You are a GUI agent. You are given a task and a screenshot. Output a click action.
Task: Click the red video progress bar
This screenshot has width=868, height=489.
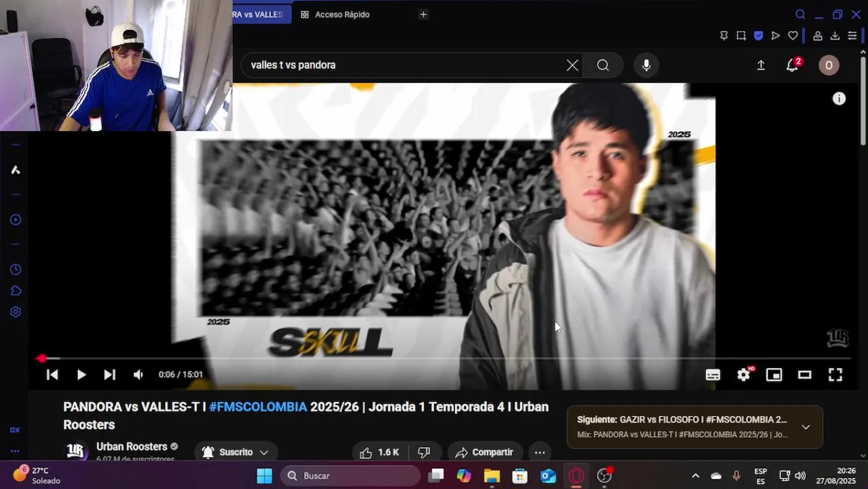click(443, 358)
